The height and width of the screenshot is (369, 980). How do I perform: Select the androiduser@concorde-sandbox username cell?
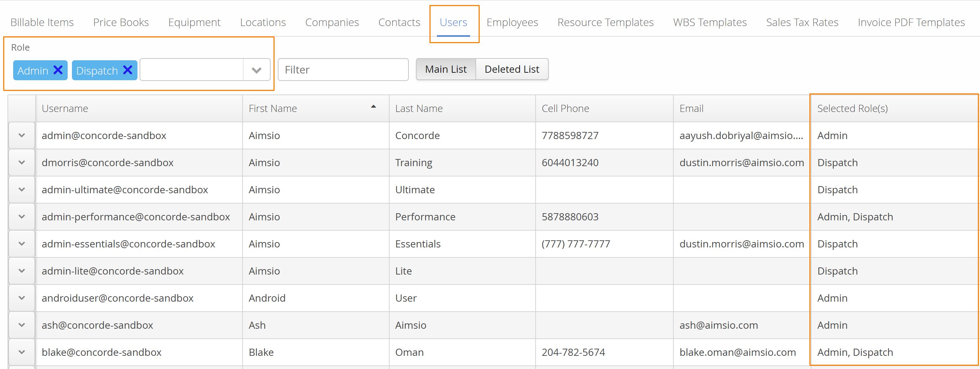[139, 298]
